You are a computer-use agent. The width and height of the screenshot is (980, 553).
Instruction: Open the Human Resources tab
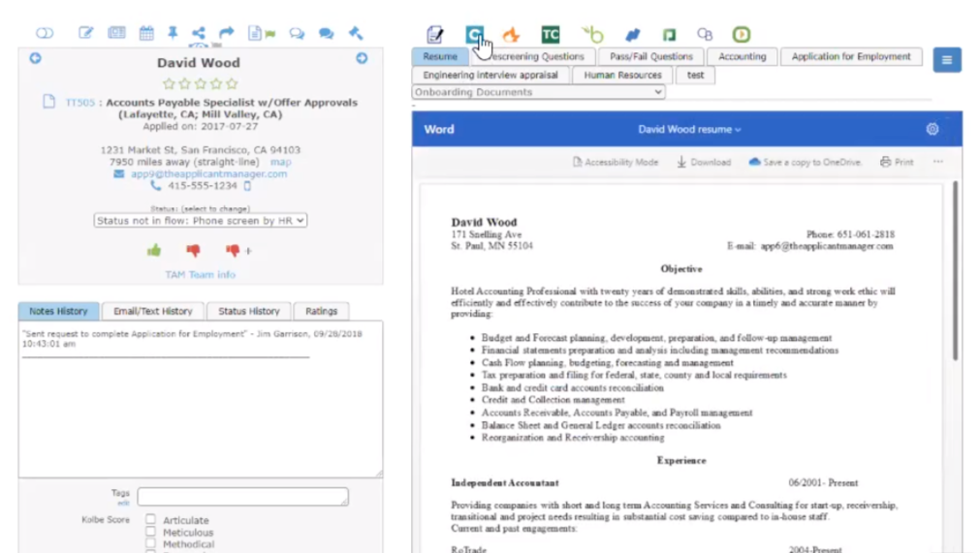(x=622, y=75)
